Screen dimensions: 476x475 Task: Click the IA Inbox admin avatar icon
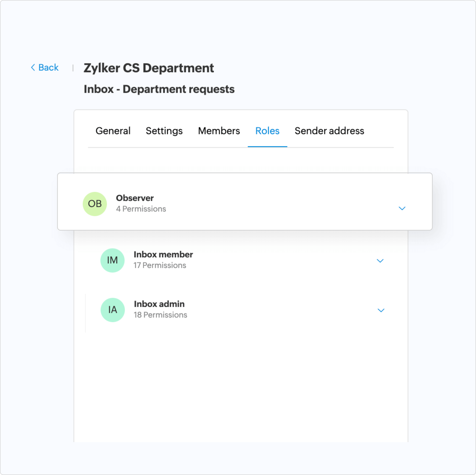[113, 310]
